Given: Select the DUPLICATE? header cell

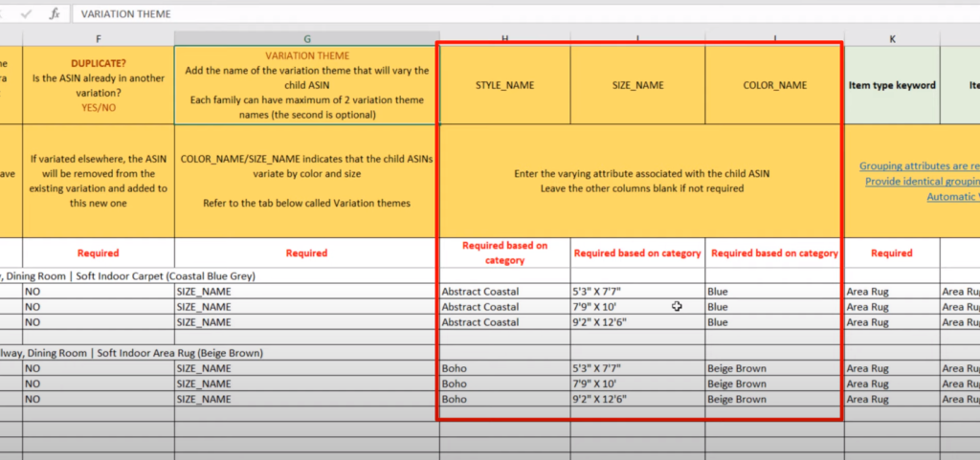Looking at the screenshot, I should point(99,85).
